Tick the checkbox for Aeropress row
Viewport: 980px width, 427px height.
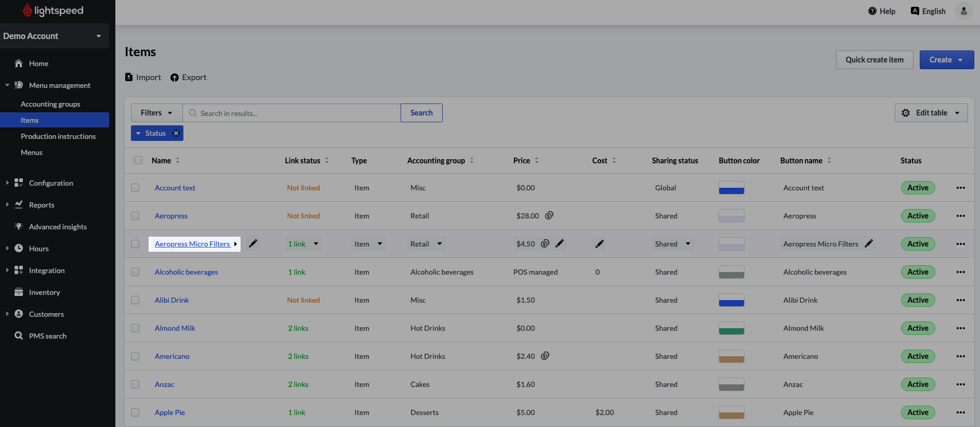135,216
